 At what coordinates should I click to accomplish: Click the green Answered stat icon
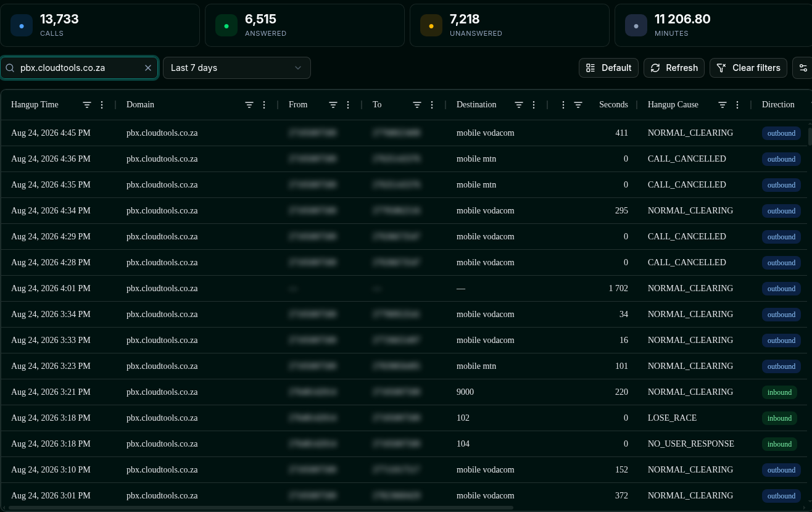(226, 26)
